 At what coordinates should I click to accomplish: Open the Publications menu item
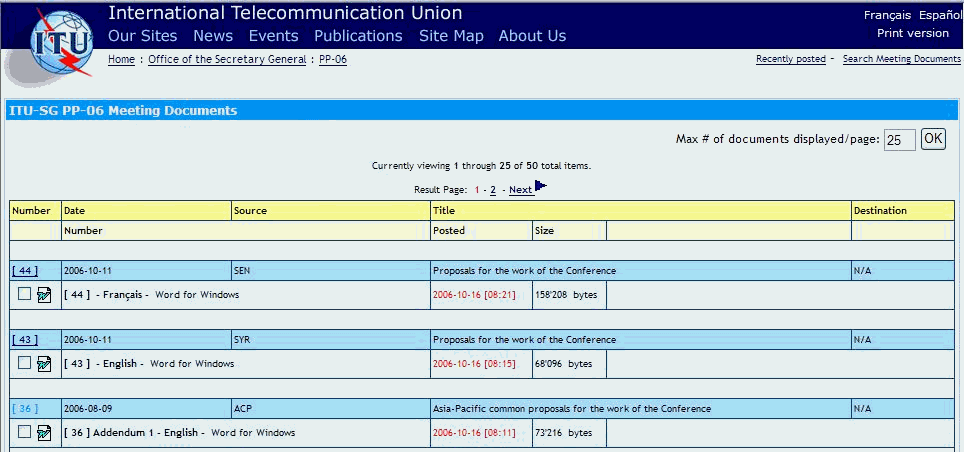358,36
